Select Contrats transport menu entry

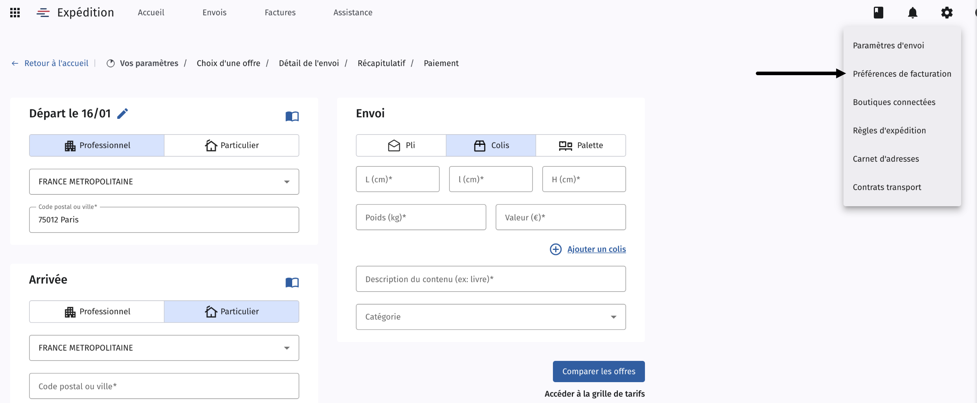902,187
